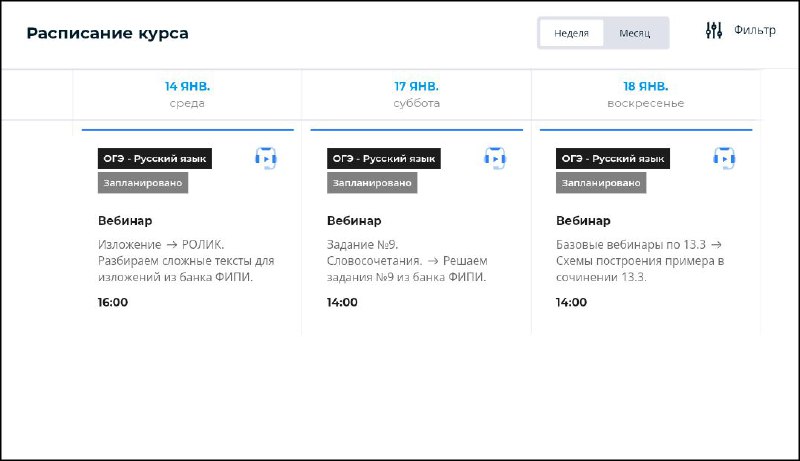This screenshot has height=461, width=800.
Task: Click the Фильтр label
Action: pyautogui.click(x=754, y=30)
